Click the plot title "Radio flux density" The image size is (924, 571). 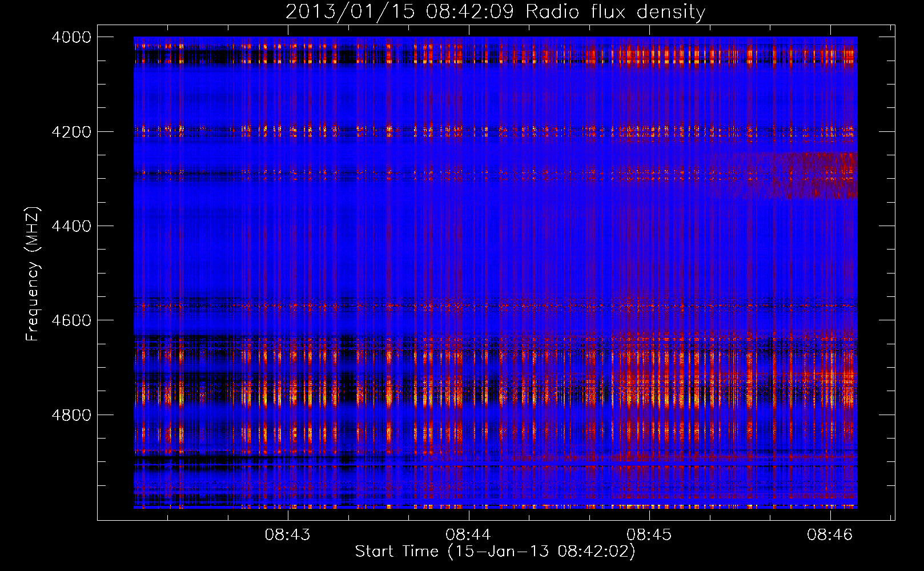tap(615, 12)
